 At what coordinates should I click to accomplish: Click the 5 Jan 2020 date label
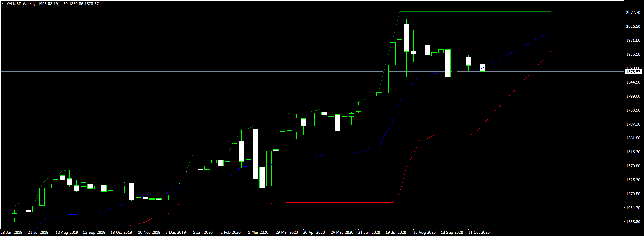pyautogui.click(x=203, y=233)
